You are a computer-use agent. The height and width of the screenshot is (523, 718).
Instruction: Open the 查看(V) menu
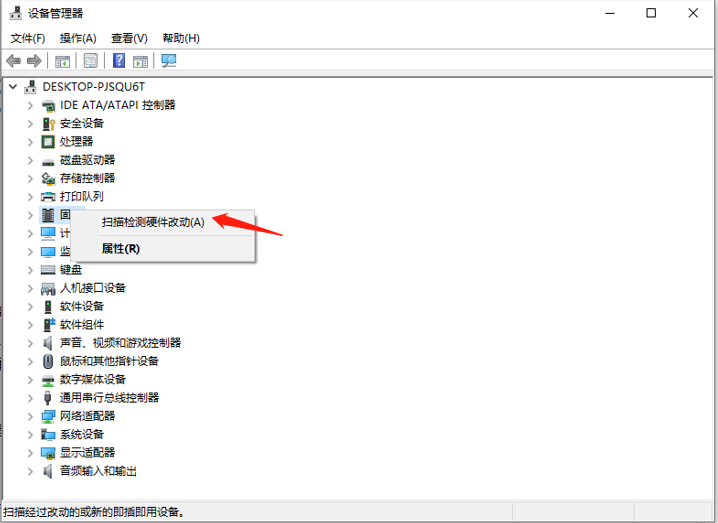(127, 38)
